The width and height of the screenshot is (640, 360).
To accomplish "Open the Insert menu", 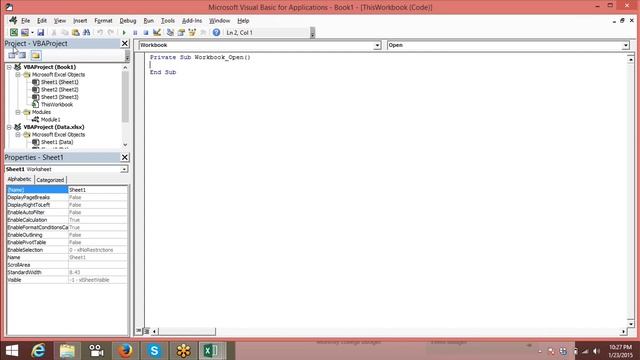I will click(x=80, y=20).
